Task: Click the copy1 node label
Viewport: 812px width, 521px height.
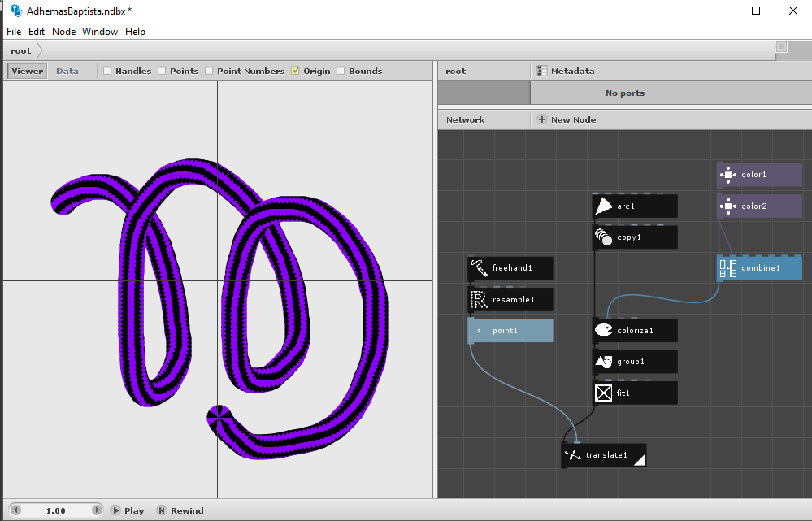Action: coord(629,237)
